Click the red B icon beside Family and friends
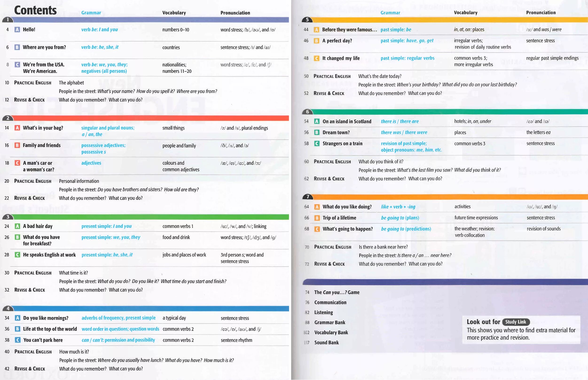The width and height of the screenshot is (588, 380). tap(17, 145)
